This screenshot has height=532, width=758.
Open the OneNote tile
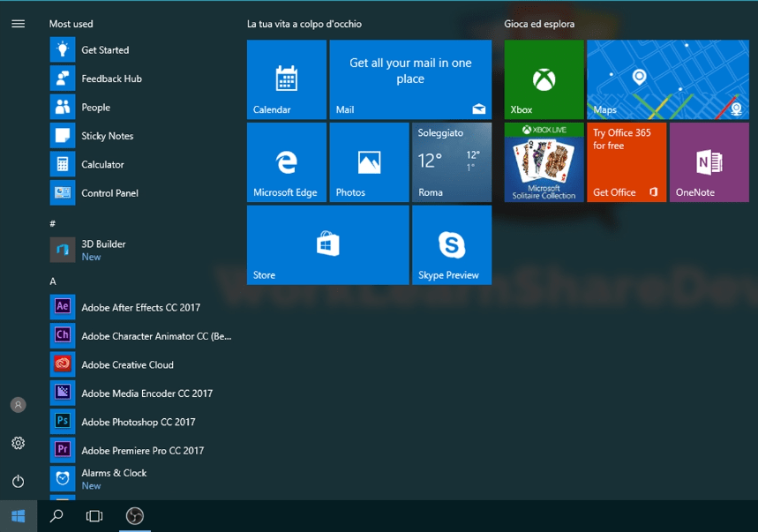pyautogui.click(x=709, y=162)
